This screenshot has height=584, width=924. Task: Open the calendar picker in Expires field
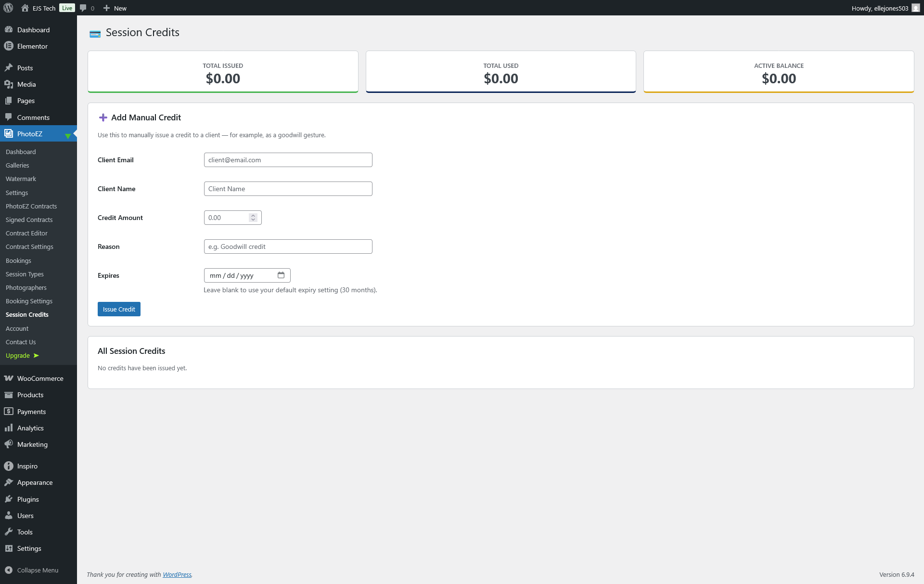[281, 275]
